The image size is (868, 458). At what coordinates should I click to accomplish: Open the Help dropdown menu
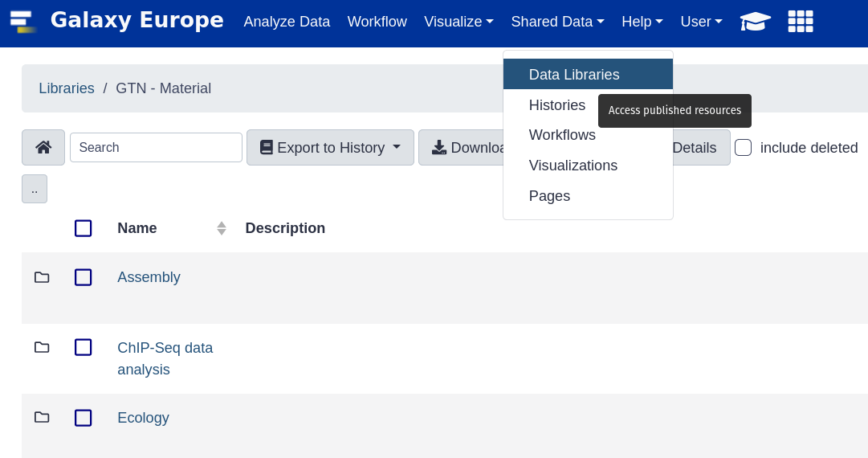tap(642, 22)
